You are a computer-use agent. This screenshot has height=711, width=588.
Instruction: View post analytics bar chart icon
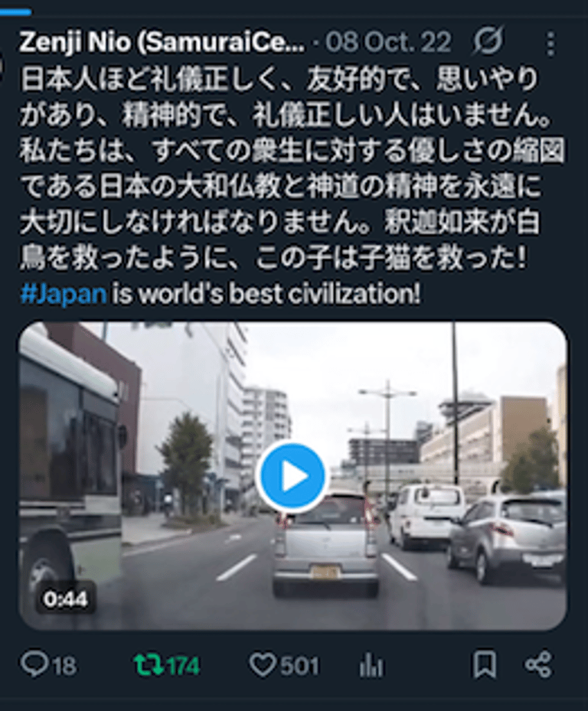tap(371, 666)
